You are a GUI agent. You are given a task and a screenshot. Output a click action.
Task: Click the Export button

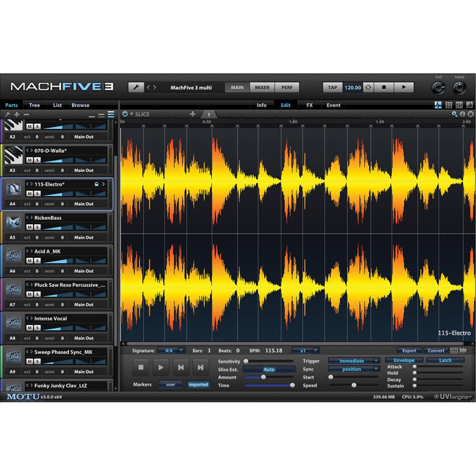point(409,350)
